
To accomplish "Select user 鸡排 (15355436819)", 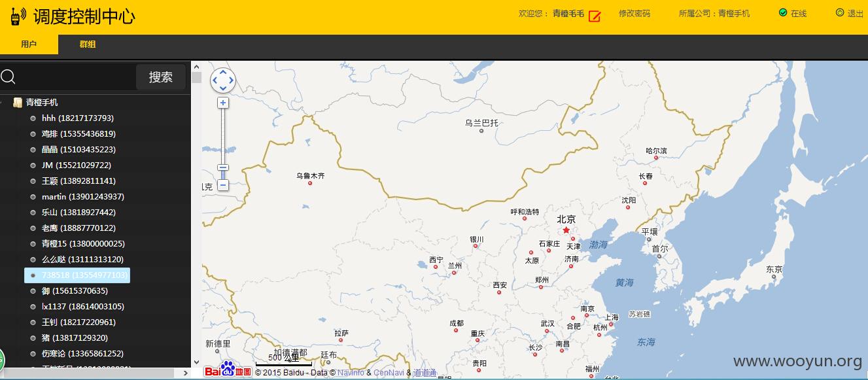I will [78, 134].
